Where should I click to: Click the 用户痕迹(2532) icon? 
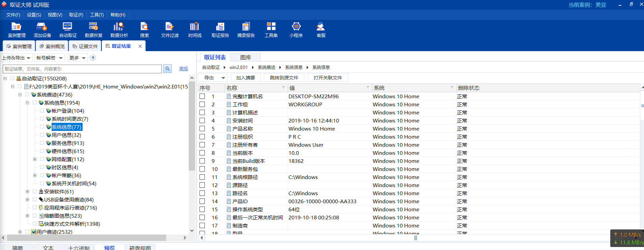pos(34,232)
